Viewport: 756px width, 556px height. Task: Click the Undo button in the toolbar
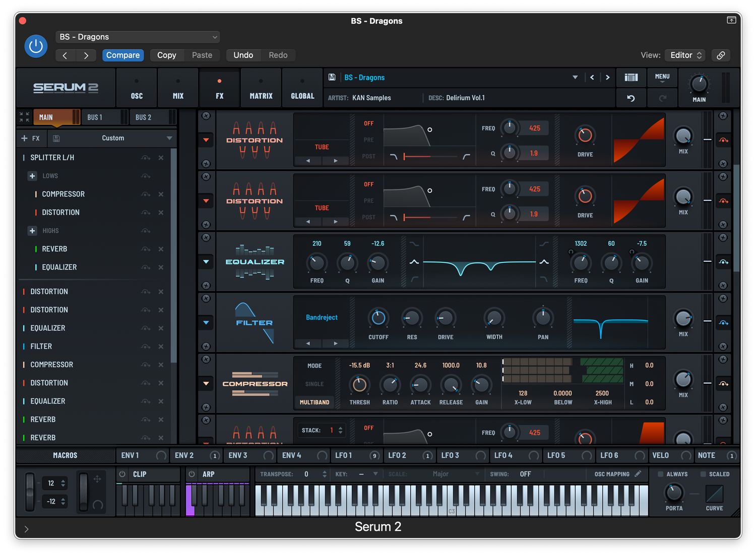tap(243, 55)
